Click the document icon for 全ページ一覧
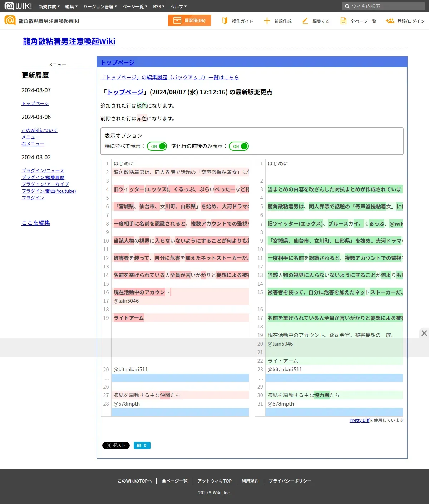429x504 pixels. pyautogui.click(x=343, y=21)
